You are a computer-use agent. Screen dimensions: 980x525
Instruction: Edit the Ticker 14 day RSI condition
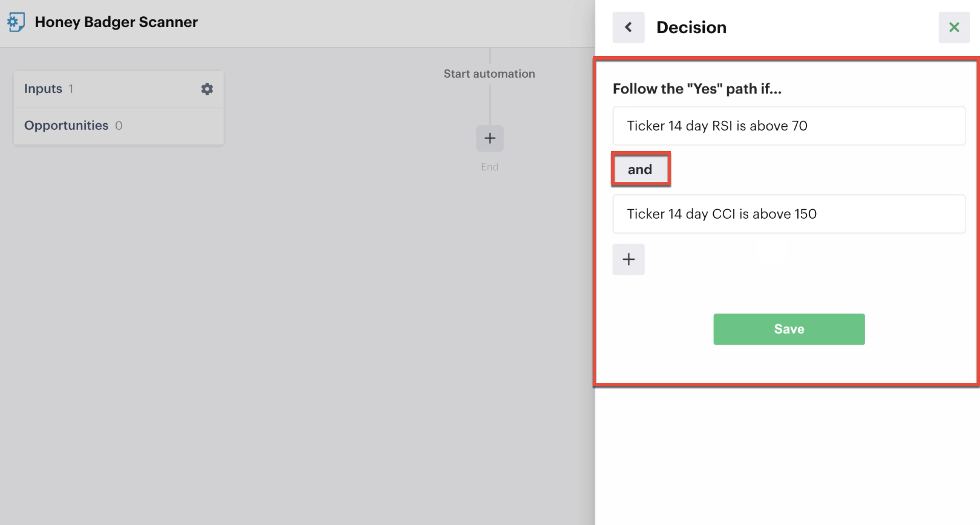tap(789, 126)
